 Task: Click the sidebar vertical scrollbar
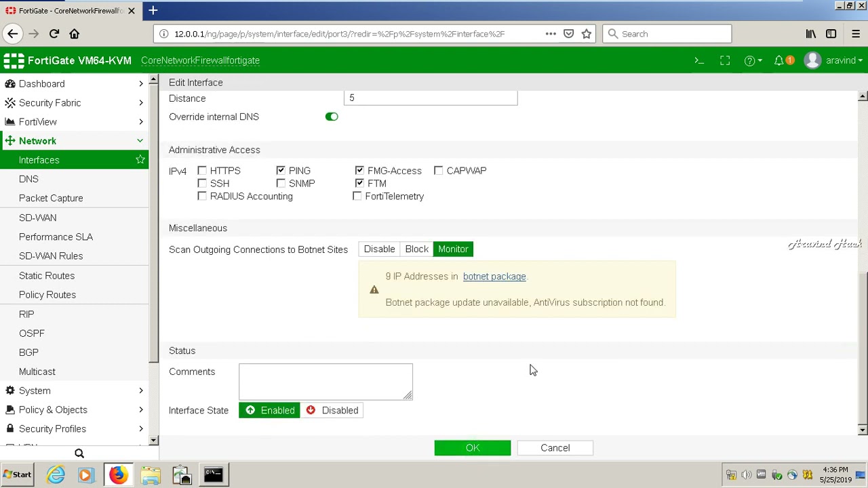point(154,224)
